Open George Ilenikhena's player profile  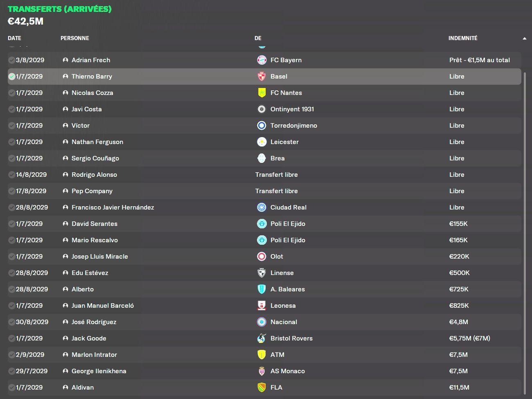99,371
